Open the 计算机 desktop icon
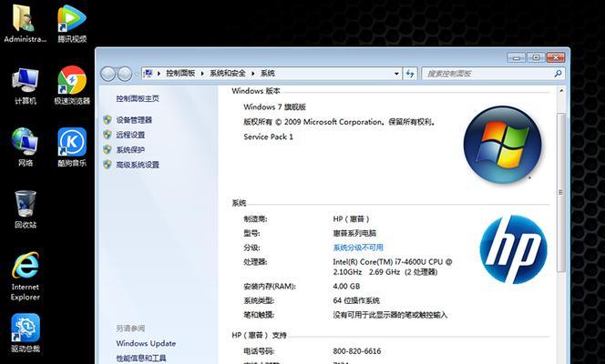 [x=26, y=86]
